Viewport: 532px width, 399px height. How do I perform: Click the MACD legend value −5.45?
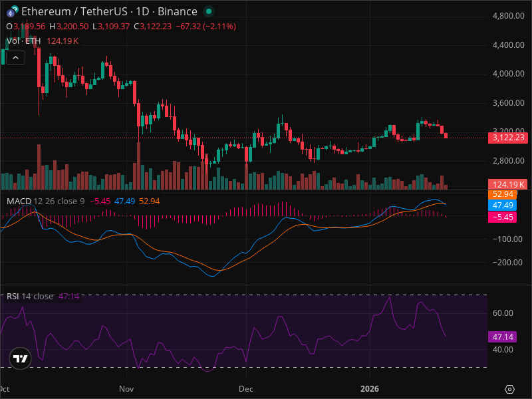point(100,201)
